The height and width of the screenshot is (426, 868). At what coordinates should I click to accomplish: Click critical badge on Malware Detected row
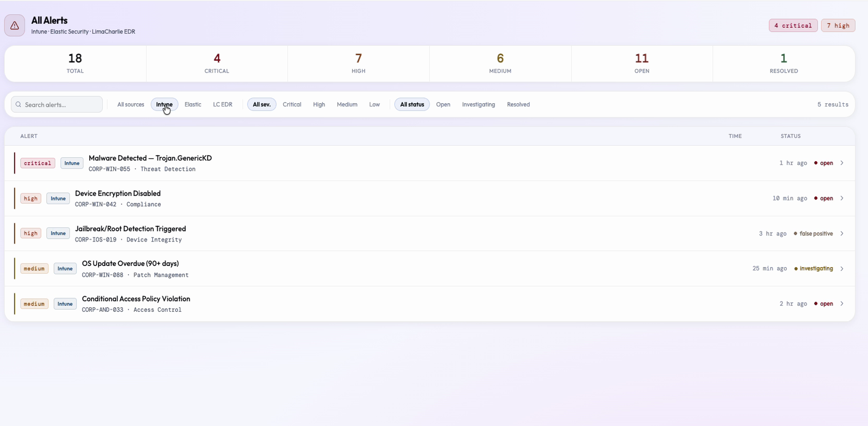(38, 163)
